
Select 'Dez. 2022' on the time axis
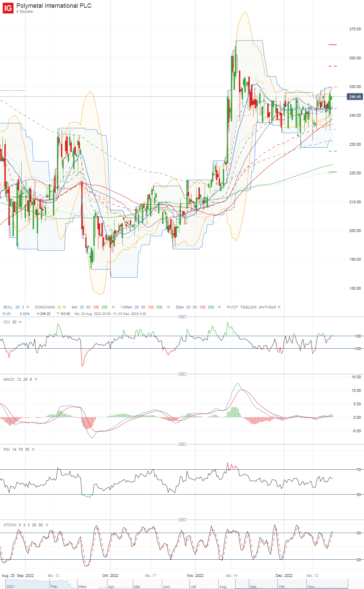point(284,576)
